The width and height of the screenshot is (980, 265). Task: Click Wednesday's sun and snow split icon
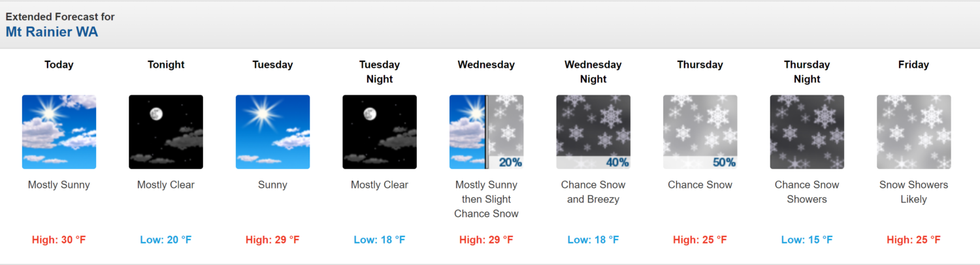[x=486, y=132]
